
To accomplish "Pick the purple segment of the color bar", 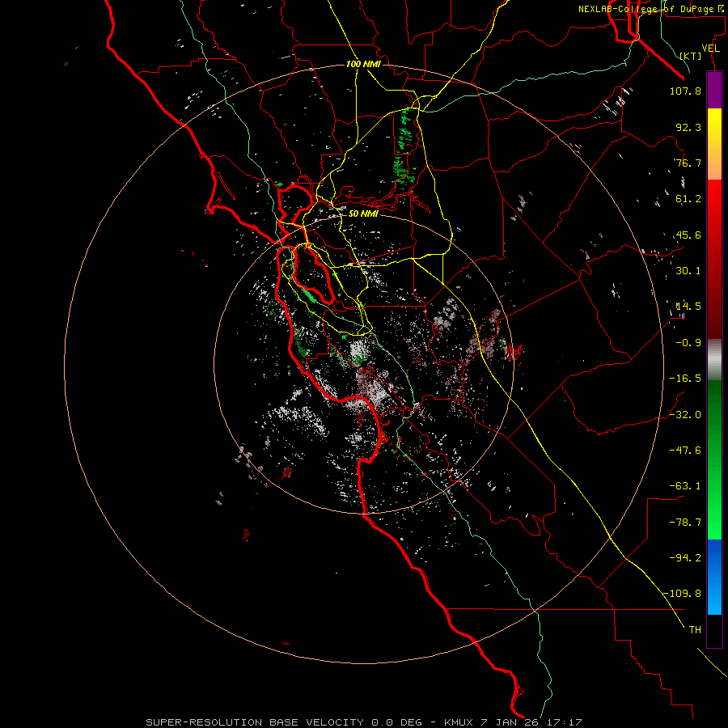I will coord(714,90).
